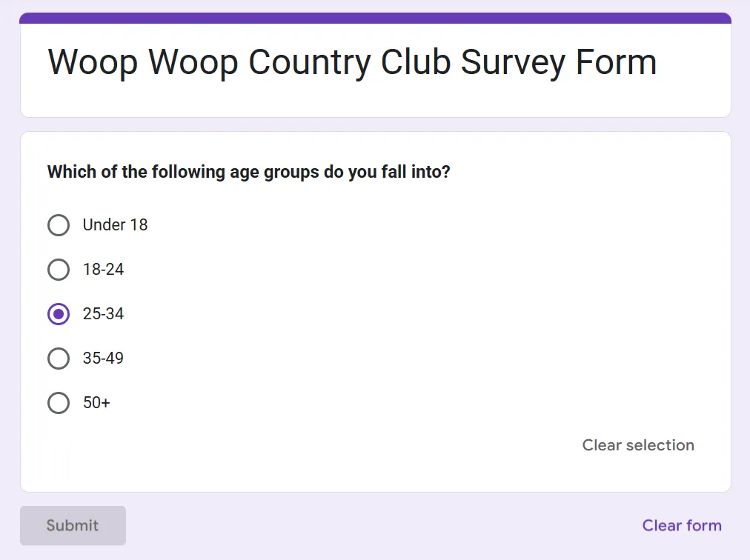The width and height of the screenshot is (750, 560).
Task: Submit the completed survey form
Action: tap(72, 525)
